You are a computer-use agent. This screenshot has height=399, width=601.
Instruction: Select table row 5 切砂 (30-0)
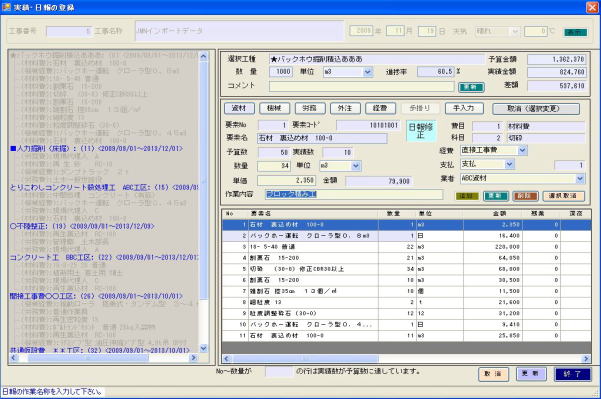(406, 269)
